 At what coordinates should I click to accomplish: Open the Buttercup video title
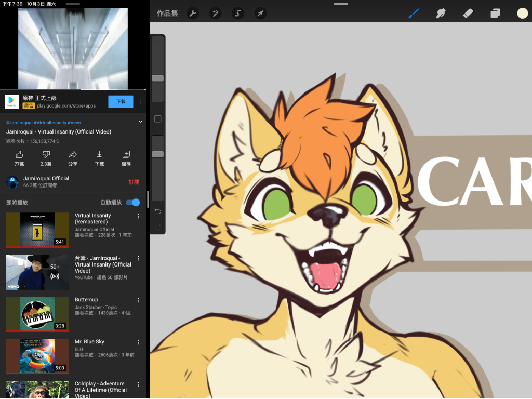coord(87,300)
